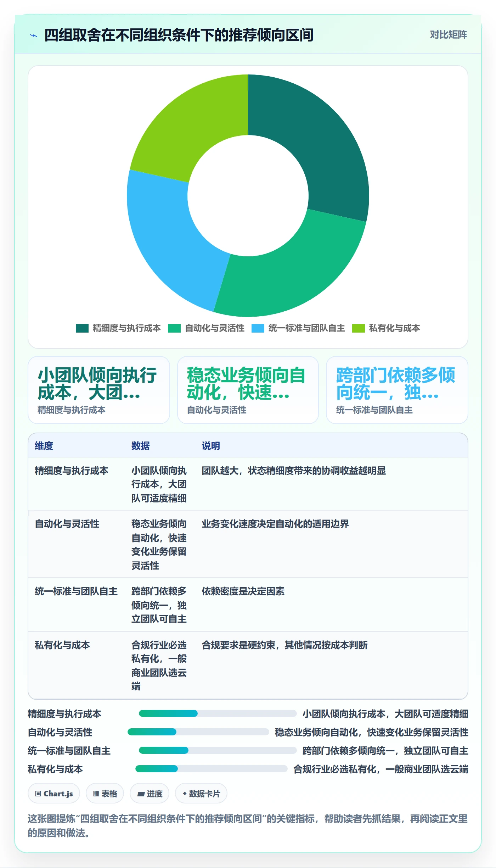Open the 跨部门依赖多倾向统一 data card

(397, 390)
